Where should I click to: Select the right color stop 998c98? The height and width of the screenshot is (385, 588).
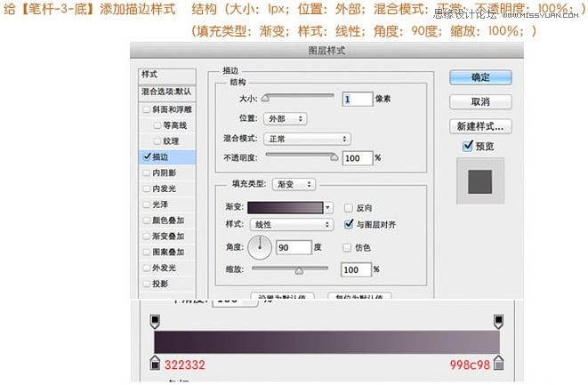[x=498, y=363]
